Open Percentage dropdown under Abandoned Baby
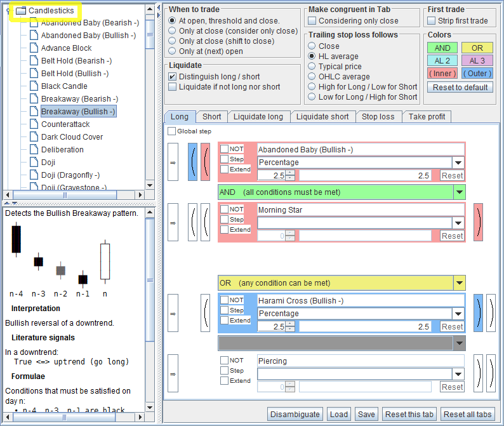Image resolution: width=504 pixels, height=426 pixels. pyautogui.click(x=458, y=163)
